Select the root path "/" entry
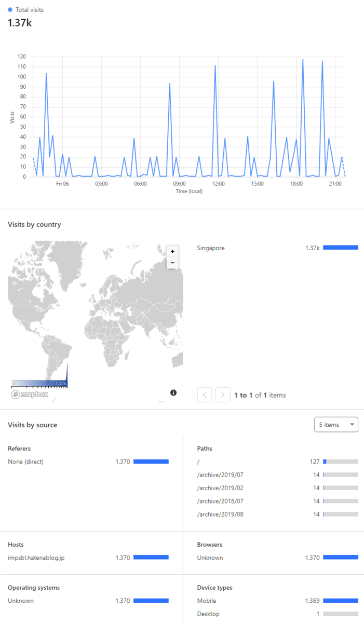364x623 pixels. tap(277, 462)
